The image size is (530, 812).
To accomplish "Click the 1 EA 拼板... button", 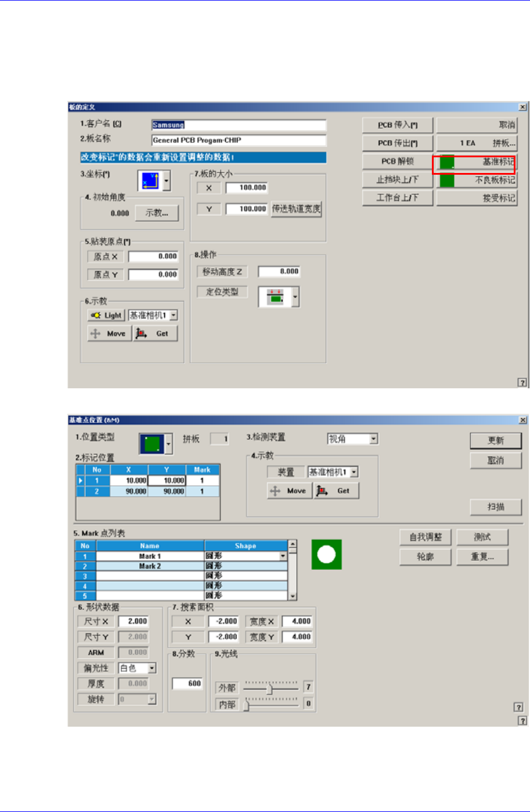I will coord(477,143).
